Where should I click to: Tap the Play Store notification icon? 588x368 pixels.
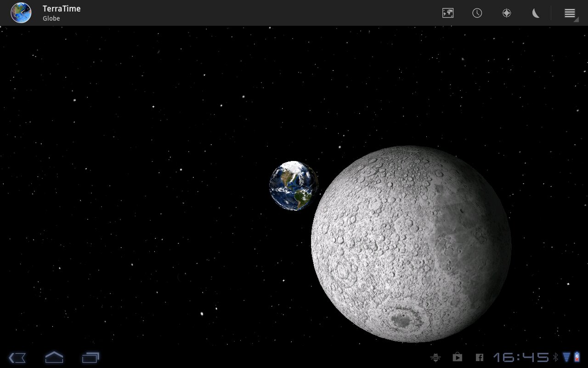pyautogui.click(x=457, y=357)
